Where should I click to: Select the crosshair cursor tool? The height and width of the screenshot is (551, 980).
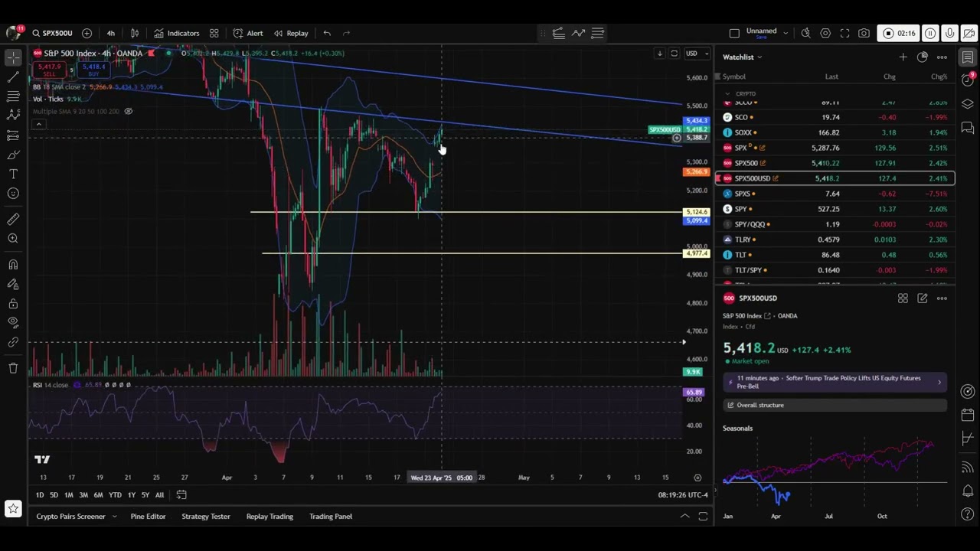[13, 57]
